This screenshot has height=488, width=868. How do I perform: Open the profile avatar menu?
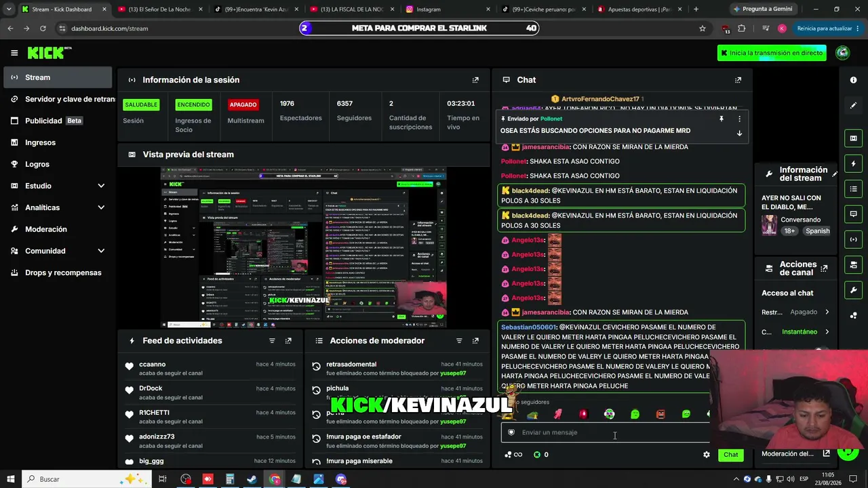843,53
